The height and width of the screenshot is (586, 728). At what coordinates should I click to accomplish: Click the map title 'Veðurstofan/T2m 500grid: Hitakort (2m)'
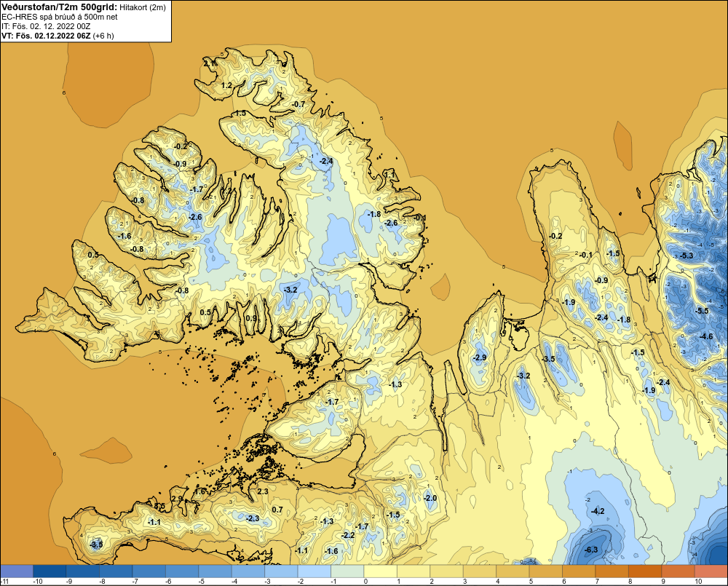[84, 7]
